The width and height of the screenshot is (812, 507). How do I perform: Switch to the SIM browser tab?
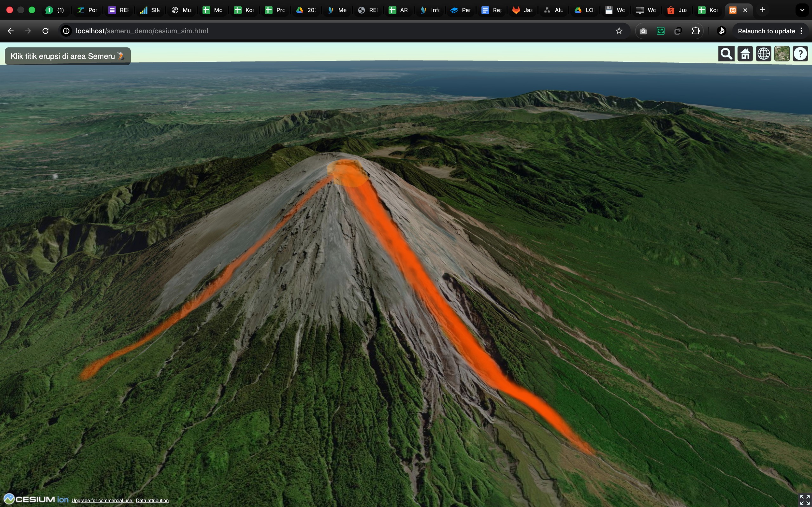(x=150, y=10)
